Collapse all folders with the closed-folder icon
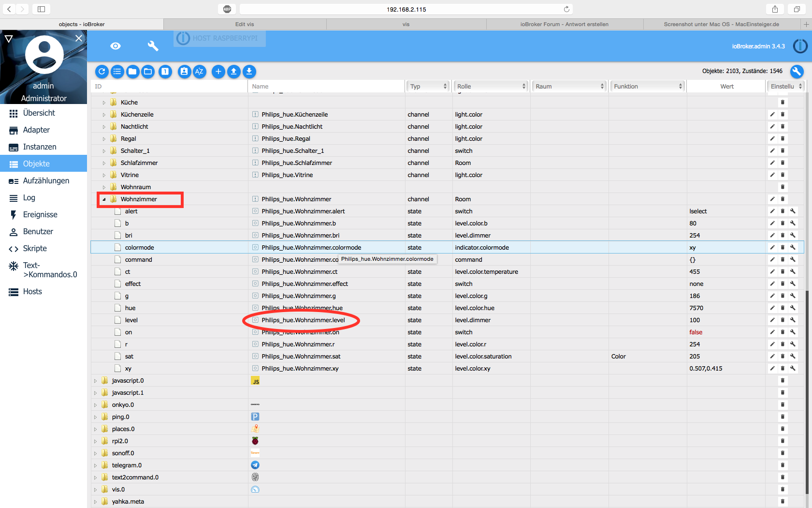The height and width of the screenshot is (508, 812). click(132, 72)
